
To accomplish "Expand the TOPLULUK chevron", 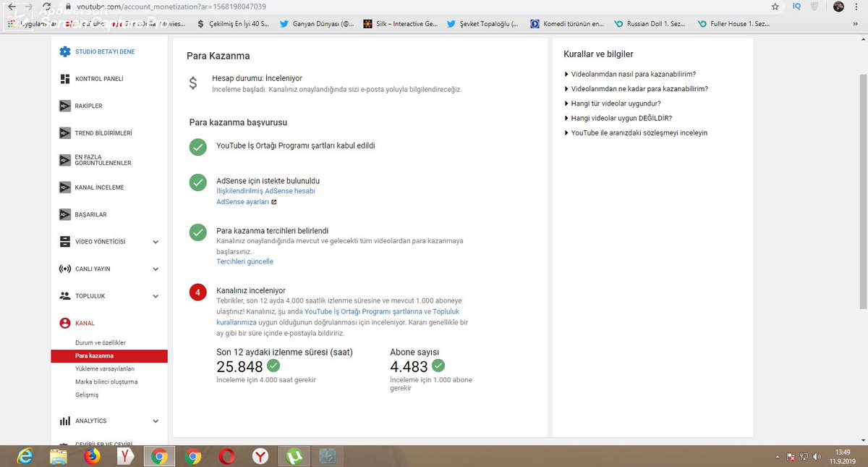I will [x=156, y=296].
